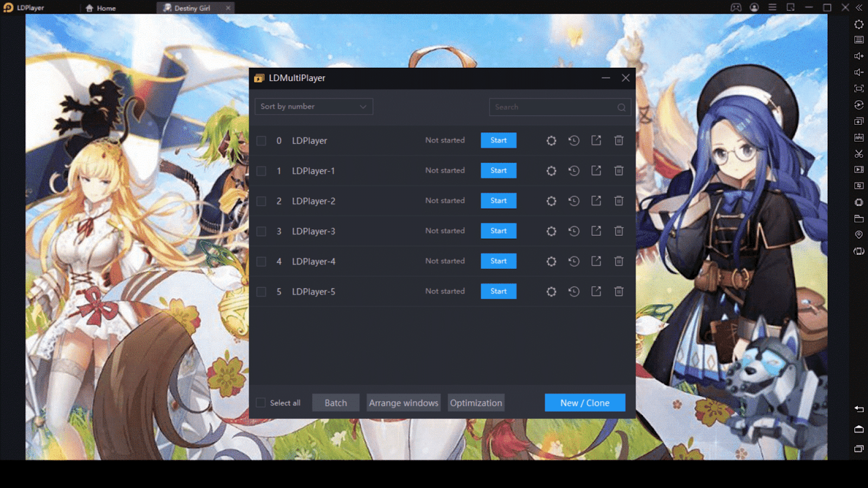Screen dimensions: 868x488
Task: Expand the Sort by number dropdown
Action: coord(314,107)
